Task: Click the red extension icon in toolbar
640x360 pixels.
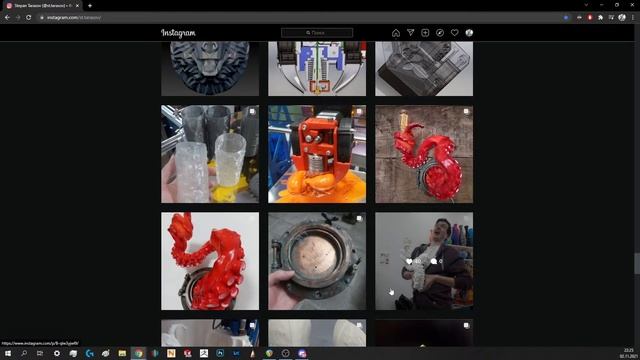Action: coord(590,18)
